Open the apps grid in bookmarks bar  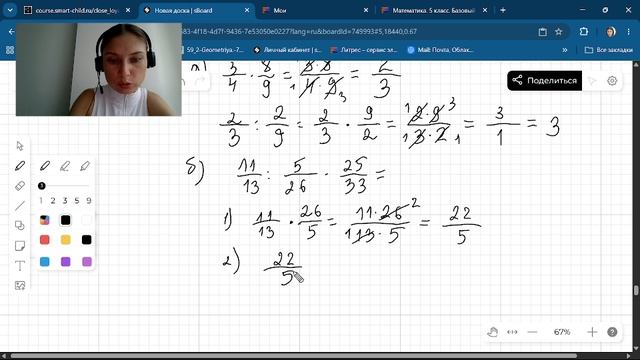10,50
